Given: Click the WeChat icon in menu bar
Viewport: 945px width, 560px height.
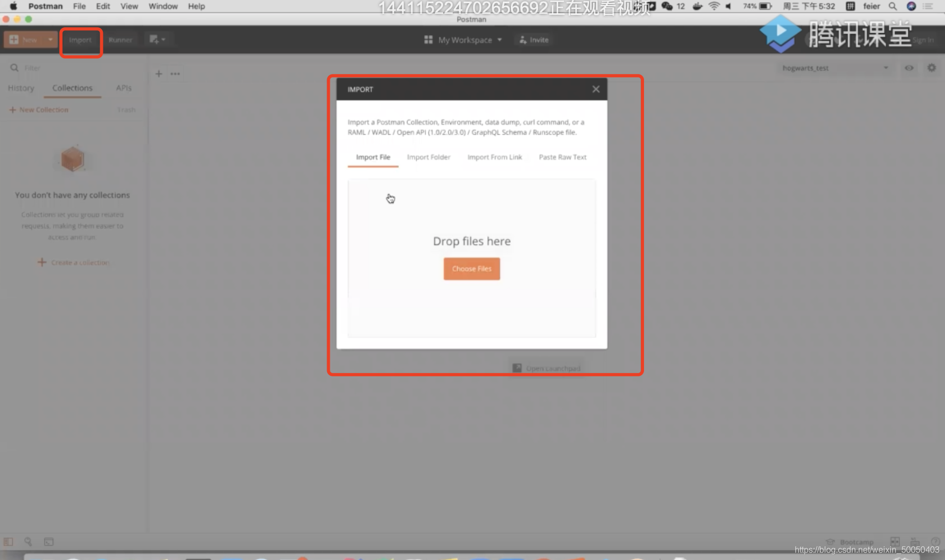Looking at the screenshot, I should click(667, 6).
